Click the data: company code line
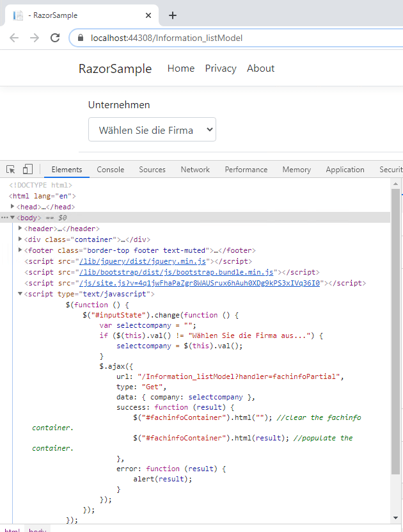403x532 pixels. (186, 397)
